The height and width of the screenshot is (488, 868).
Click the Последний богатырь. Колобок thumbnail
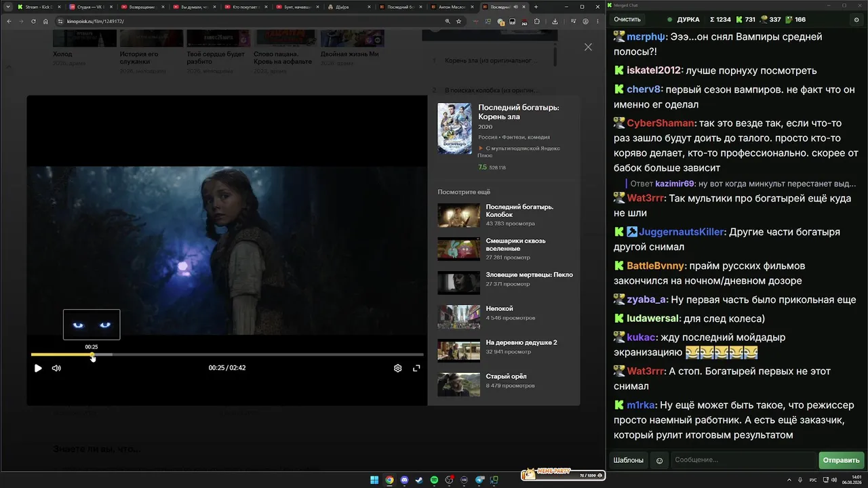tap(458, 215)
